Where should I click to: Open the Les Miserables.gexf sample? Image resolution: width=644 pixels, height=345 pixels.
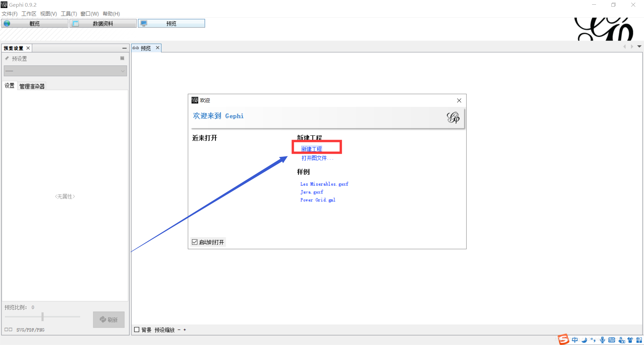coord(324,184)
